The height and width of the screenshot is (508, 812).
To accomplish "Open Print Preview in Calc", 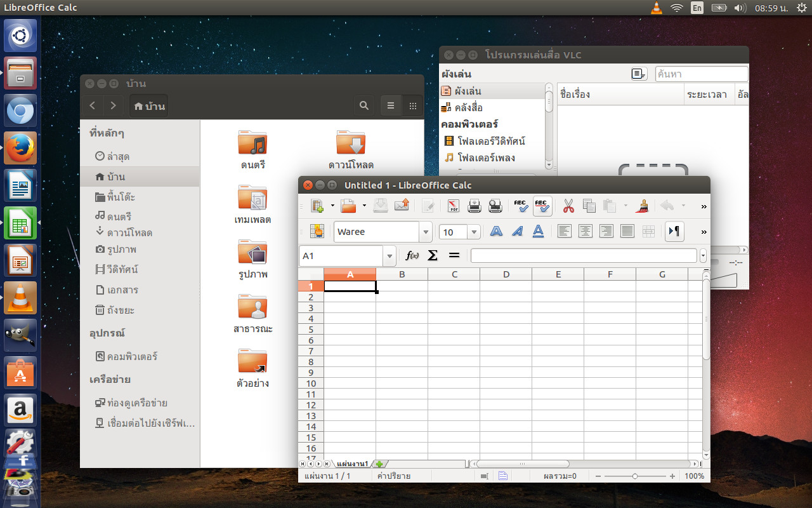I will click(x=495, y=206).
